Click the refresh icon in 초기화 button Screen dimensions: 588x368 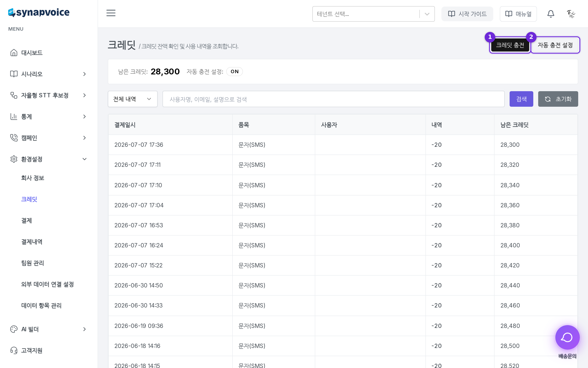tap(548, 99)
